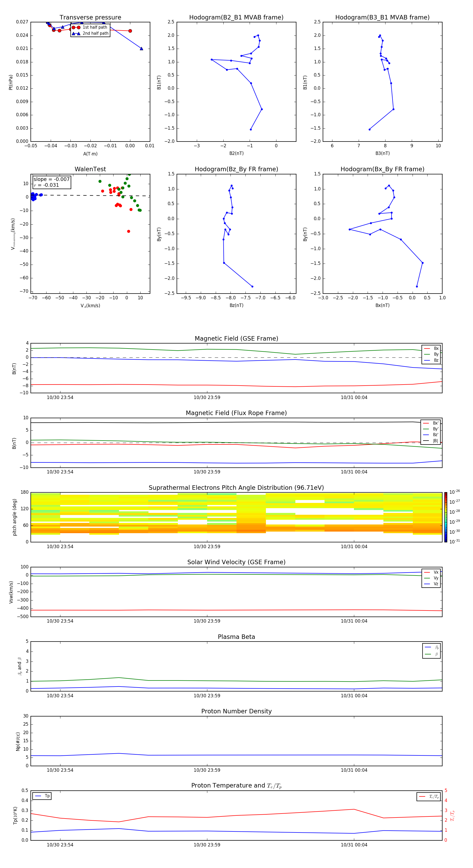The image size is (473, 868).
Task: Click the "Np(#/cc)" y-axis label
Action: point(18,741)
